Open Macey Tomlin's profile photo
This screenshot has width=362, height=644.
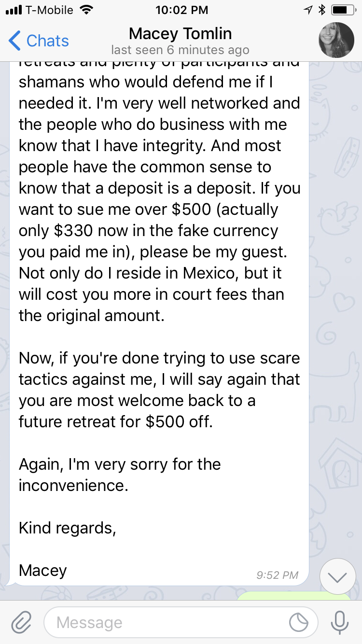click(336, 40)
